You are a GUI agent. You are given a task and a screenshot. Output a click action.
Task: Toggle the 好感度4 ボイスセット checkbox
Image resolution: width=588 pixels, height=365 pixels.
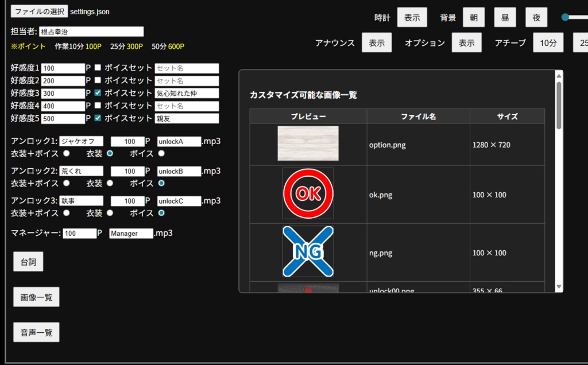click(x=98, y=105)
